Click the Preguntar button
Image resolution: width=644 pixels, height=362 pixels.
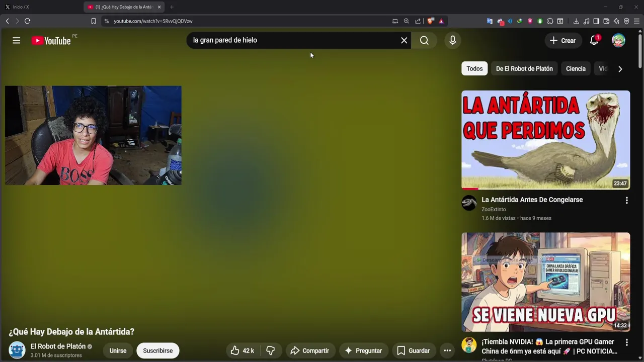click(x=363, y=350)
